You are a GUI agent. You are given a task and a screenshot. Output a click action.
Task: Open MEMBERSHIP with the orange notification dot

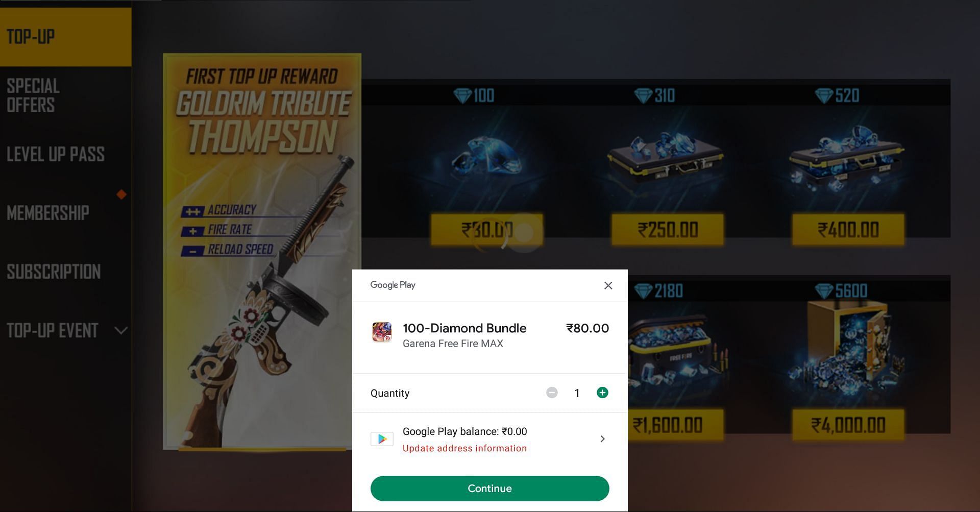pyautogui.click(x=48, y=213)
